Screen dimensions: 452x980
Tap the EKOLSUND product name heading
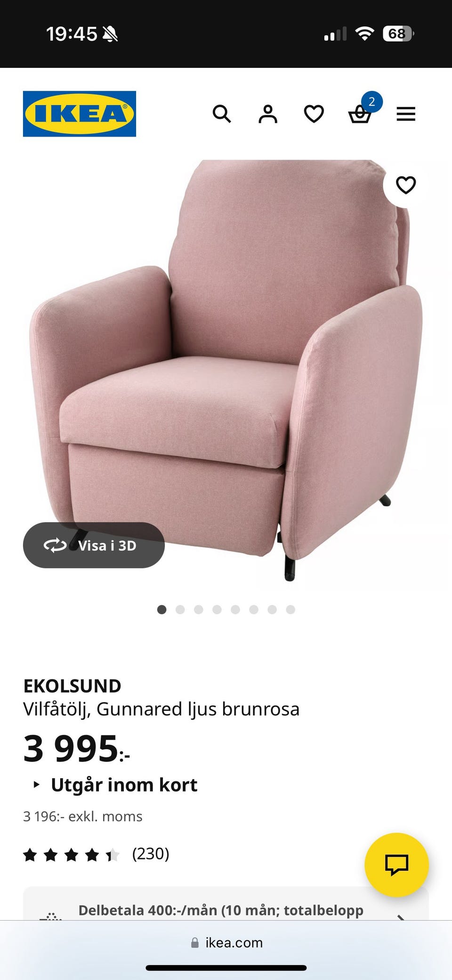click(72, 686)
